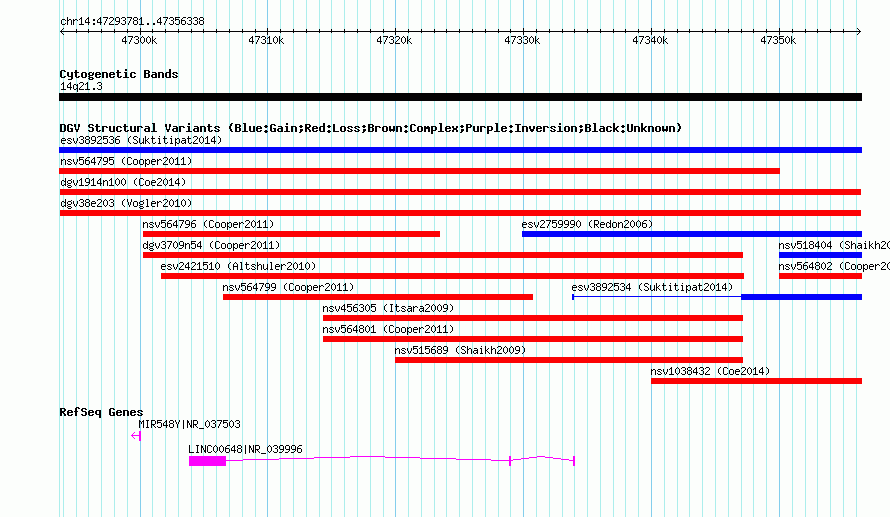Click the DGV Structural Variants track title
The image size is (890, 517).
[371, 128]
